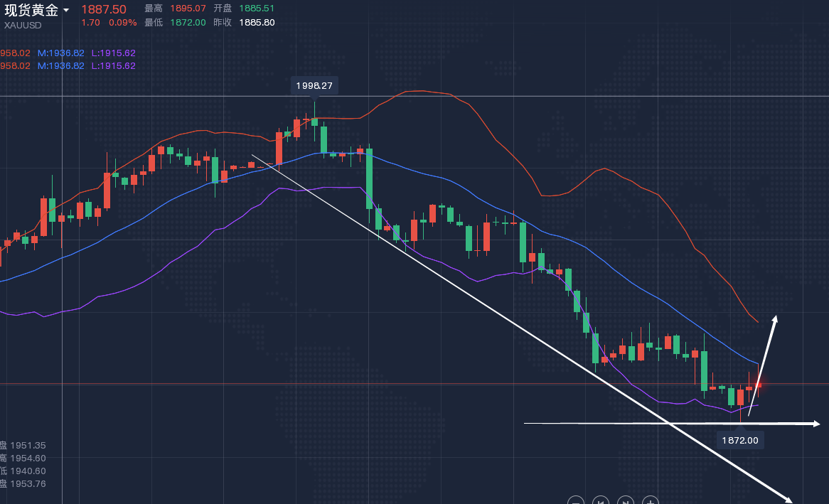829x504 pixels.
Task: Click the scroll chart right icon
Action: [626, 500]
